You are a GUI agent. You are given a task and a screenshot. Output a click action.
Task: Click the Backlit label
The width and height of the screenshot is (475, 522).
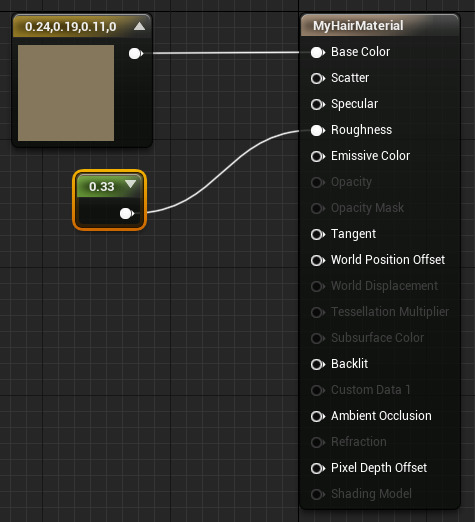(349, 364)
